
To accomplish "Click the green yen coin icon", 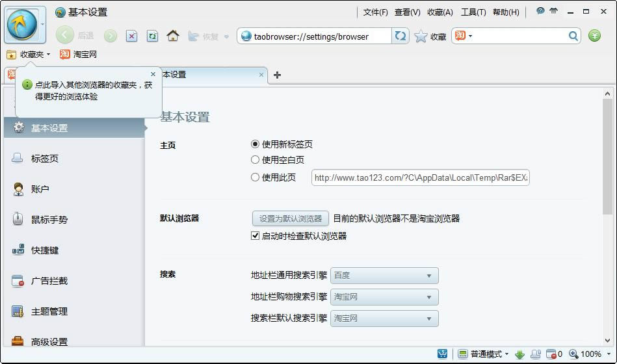I will 595,36.
